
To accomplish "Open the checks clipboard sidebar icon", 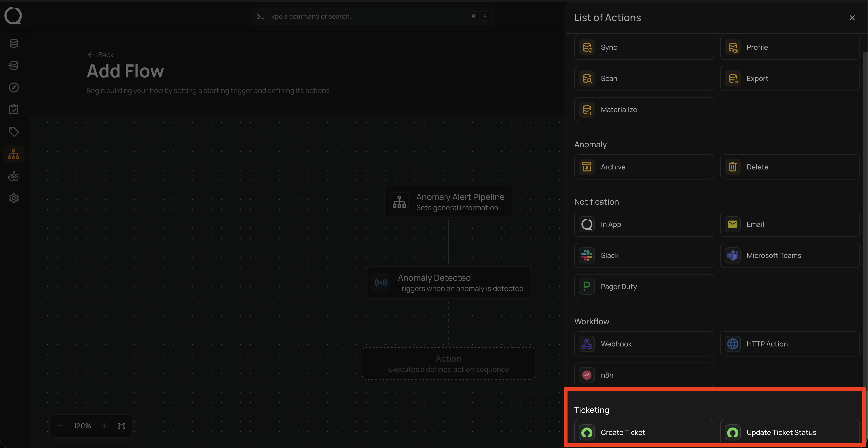I will (x=14, y=109).
